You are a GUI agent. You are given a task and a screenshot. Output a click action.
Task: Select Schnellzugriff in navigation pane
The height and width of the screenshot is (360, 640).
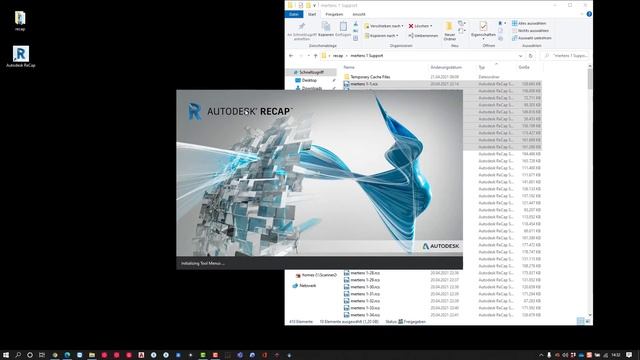(x=311, y=72)
